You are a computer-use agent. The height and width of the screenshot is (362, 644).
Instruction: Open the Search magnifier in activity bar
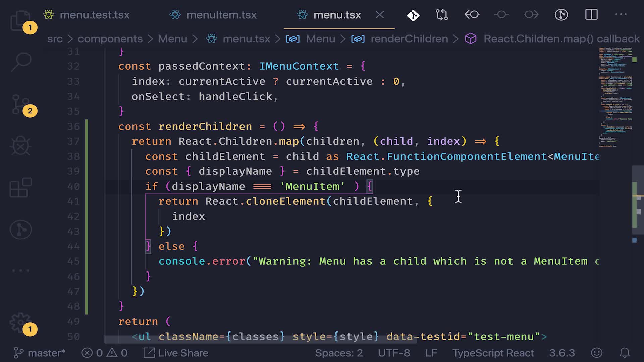[x=21, y=62]
